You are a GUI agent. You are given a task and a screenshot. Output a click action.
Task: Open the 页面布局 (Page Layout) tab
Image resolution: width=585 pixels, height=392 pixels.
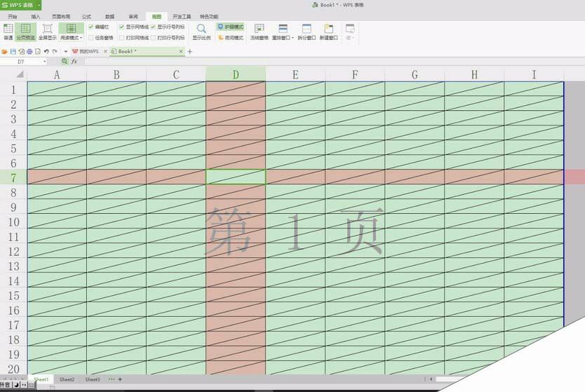click(x=61, y=16)
